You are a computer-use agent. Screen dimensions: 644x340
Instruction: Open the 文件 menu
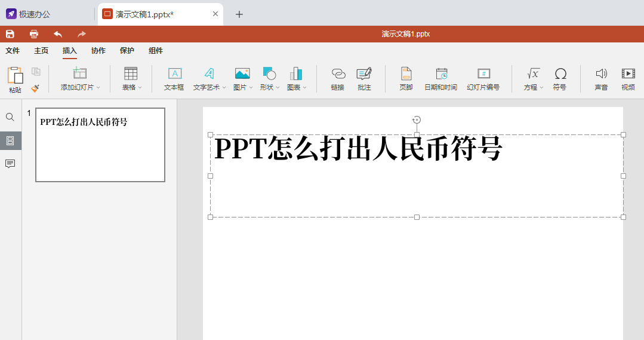pos(13,51)
